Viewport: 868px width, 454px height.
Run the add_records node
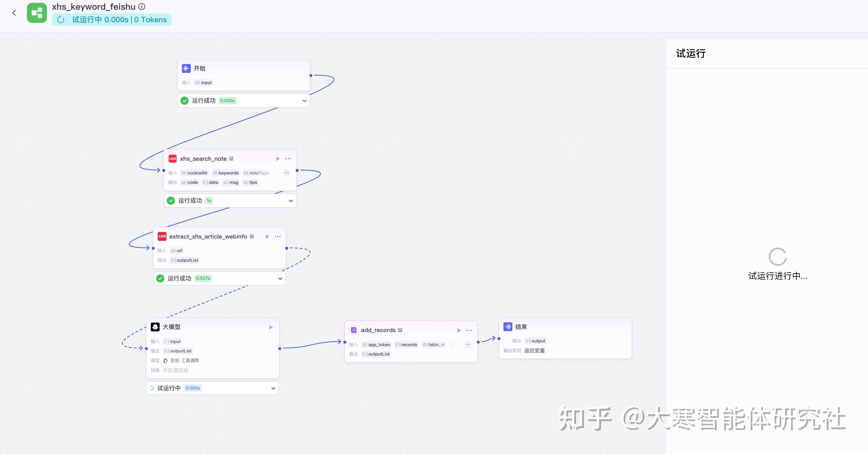coord(459,330)
